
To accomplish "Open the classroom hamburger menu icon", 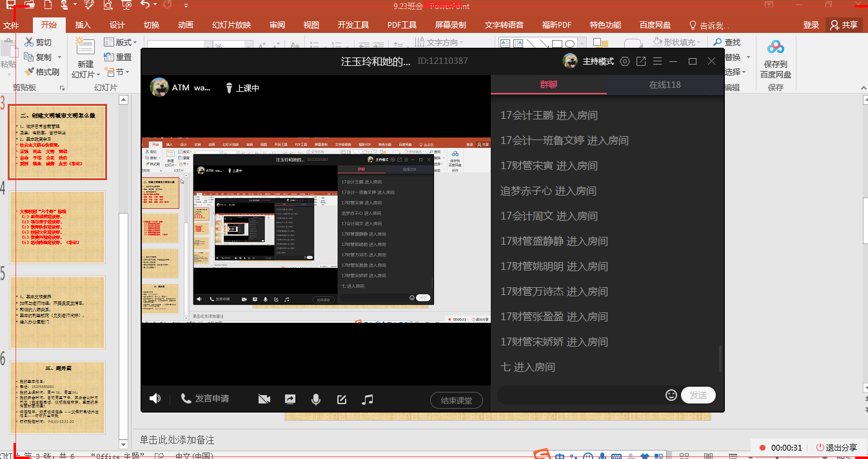I will point(658,61).
